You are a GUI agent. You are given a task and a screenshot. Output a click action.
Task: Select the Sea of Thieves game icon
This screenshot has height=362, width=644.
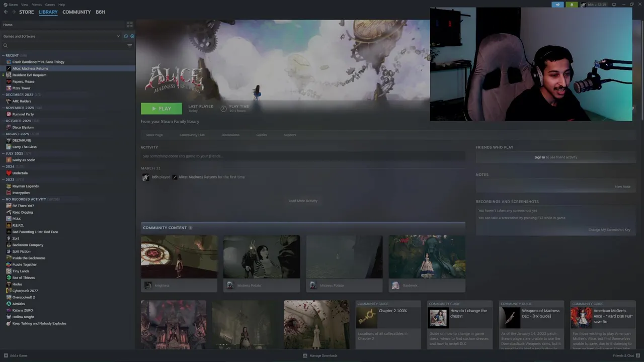coord(9,278)
